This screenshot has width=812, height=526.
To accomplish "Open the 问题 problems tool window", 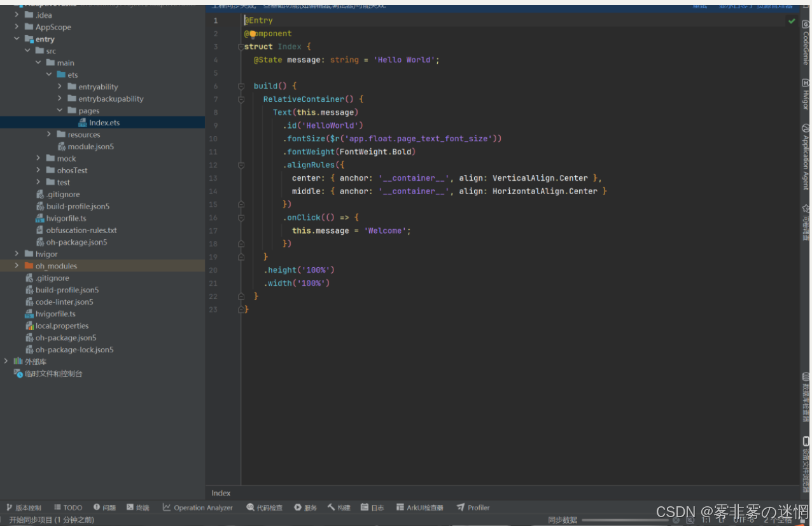I will pyautogui.click(x=105, y=508).
